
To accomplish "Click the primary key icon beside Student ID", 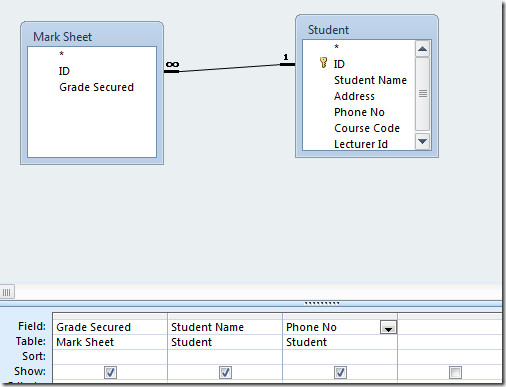I will (x=323, y=62).
